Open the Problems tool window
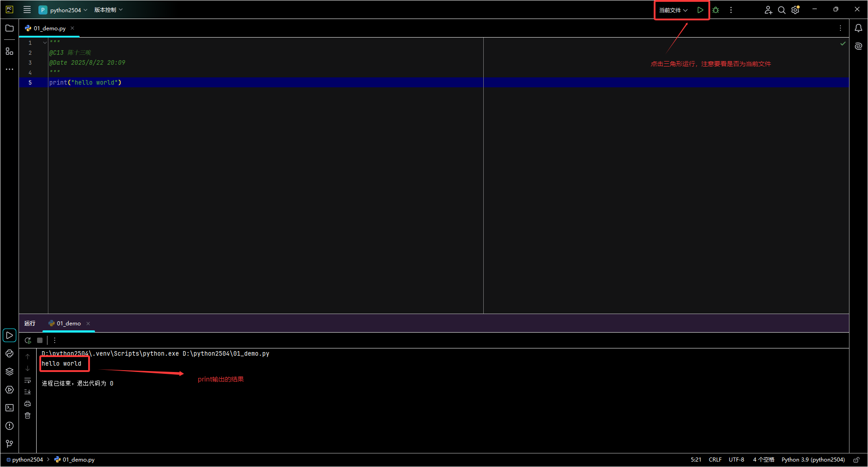Screen dimensions: 868x467 pyautogui.click(x=9, y=426)
